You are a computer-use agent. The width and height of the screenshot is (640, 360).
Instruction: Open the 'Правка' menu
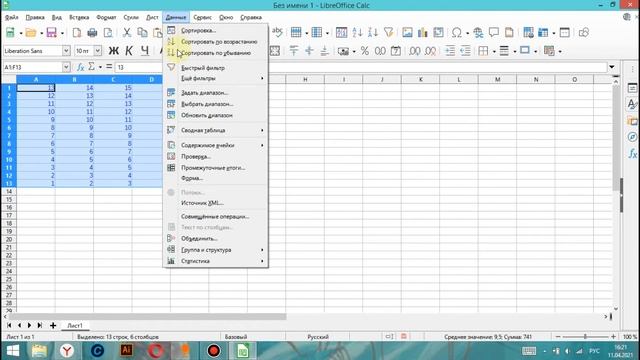pos(35,17)
